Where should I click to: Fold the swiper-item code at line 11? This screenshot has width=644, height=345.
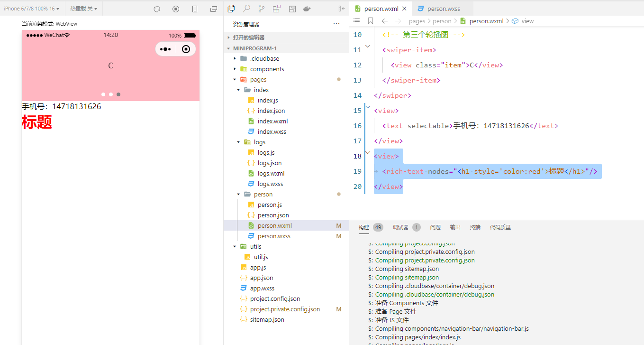pos(368,46)
